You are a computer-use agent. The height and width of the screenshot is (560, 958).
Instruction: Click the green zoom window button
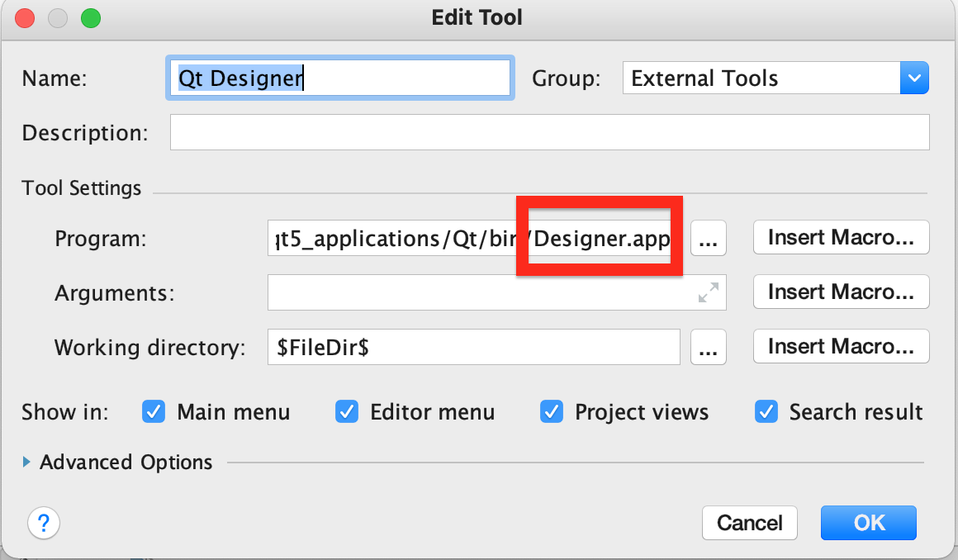click(x=90, y=18)
